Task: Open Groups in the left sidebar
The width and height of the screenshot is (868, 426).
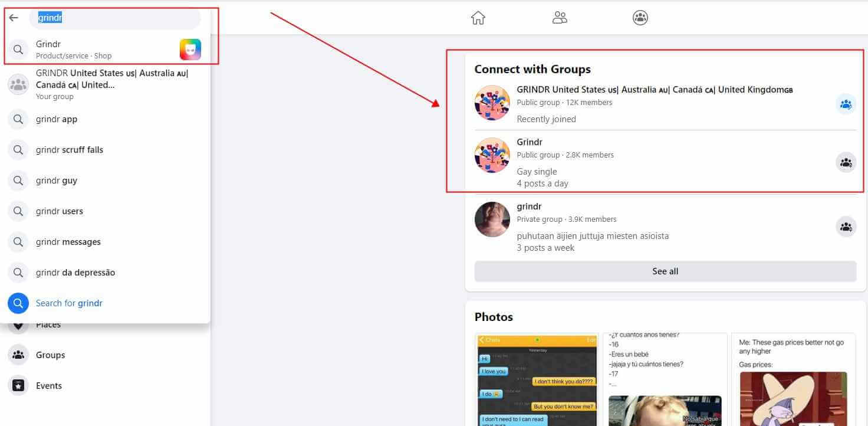Action: click(50, 355)
